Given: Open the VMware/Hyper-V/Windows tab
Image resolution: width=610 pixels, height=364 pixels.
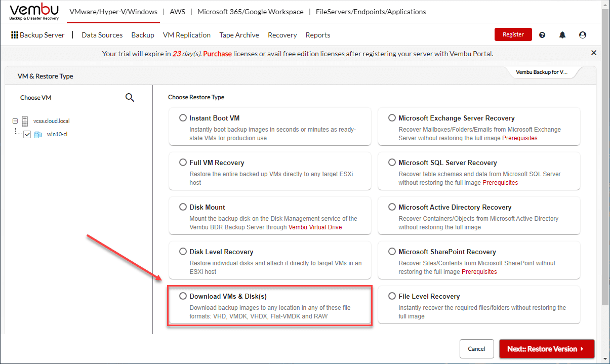Looking at the screenshot, I should pyautogui.click(x=113, y=12).
